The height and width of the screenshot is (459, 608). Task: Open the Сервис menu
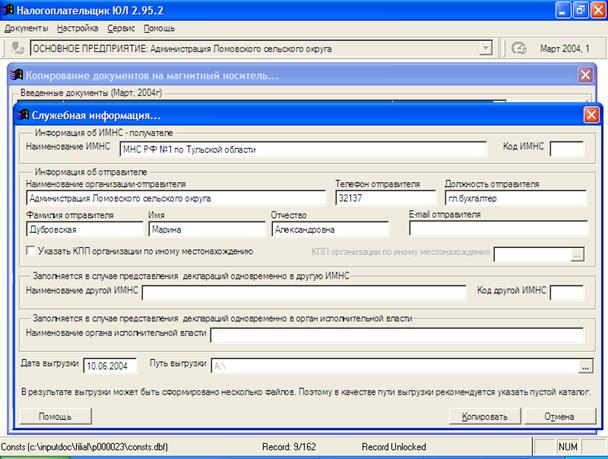coord(121,28)
